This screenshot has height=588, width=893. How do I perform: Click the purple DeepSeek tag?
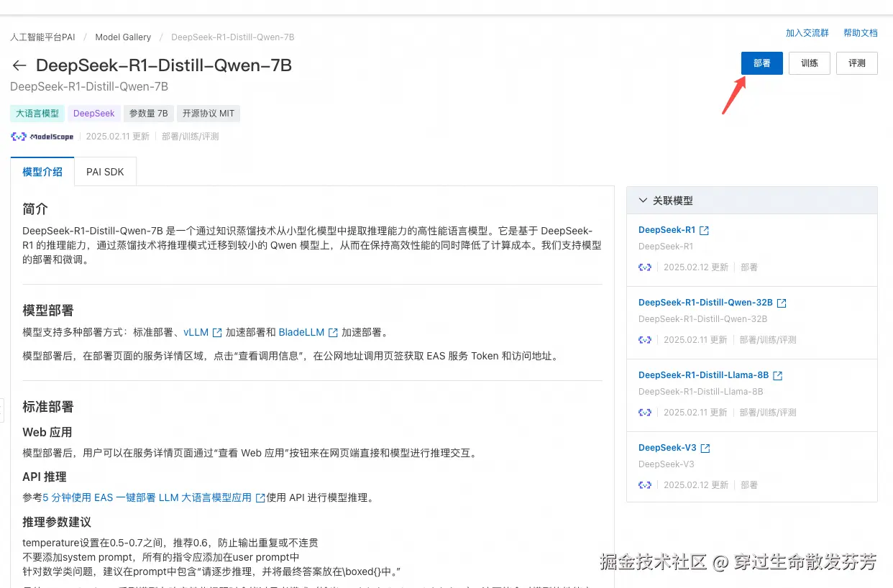coord(94,114)
